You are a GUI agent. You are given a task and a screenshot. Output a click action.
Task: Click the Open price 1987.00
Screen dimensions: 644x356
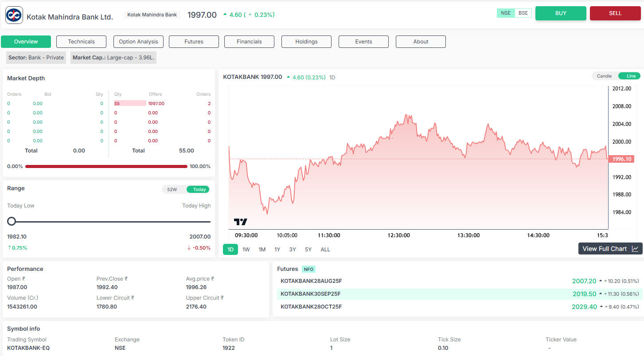(17, 287)
